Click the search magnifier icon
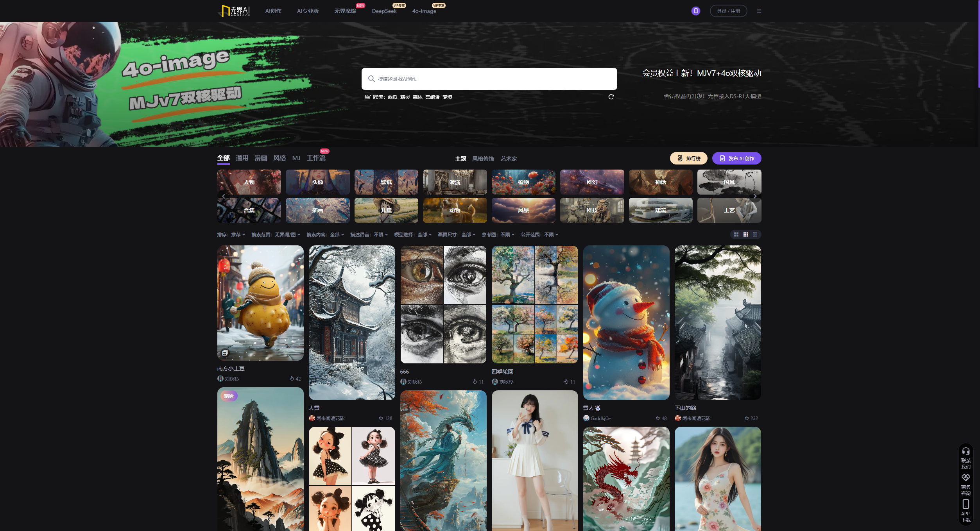This screenshot has height=531, width=980. (371, 79)
